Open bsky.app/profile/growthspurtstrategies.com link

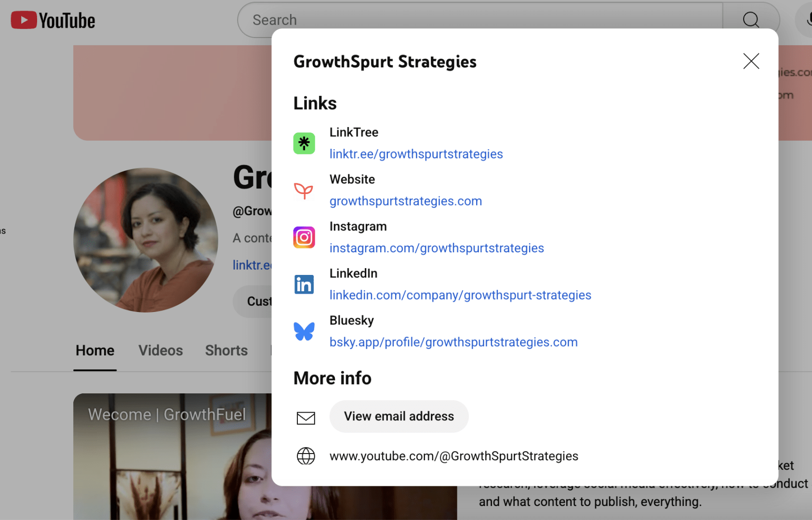coord(453,342)
